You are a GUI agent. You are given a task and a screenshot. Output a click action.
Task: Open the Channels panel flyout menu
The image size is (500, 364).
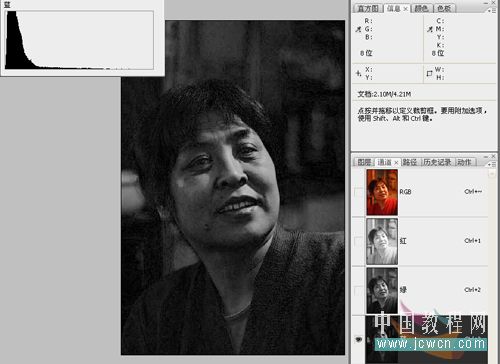(492, 164)
